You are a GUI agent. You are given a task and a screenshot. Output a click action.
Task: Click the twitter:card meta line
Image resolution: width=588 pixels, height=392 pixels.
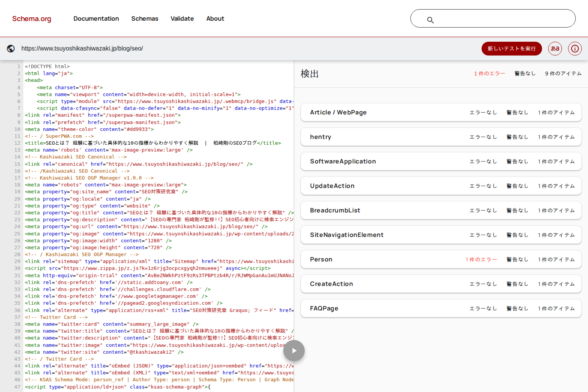(112, 324)
